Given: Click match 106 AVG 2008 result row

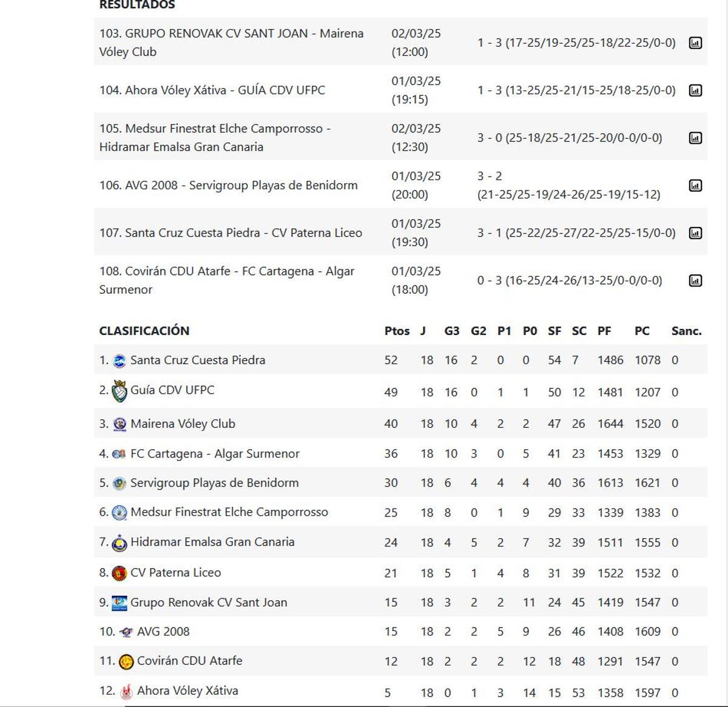Looking at the screenshot, I should click(x=228, y=185).
